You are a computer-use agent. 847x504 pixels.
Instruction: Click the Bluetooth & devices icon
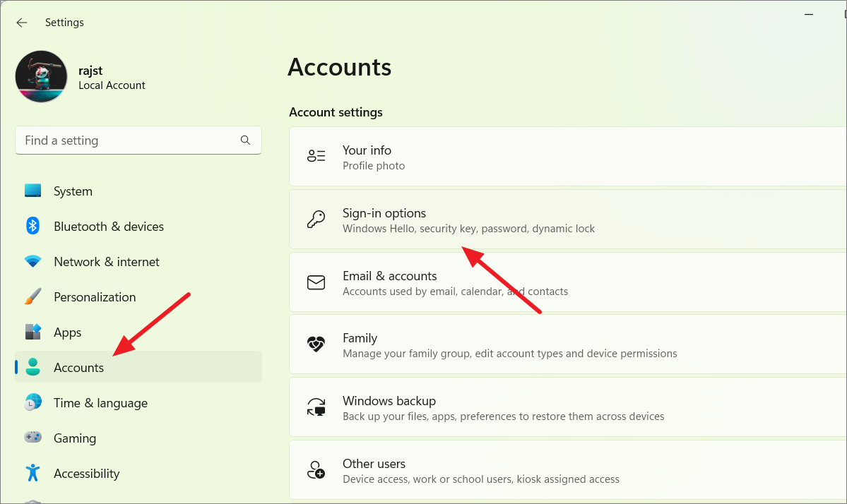pos(32,226)
